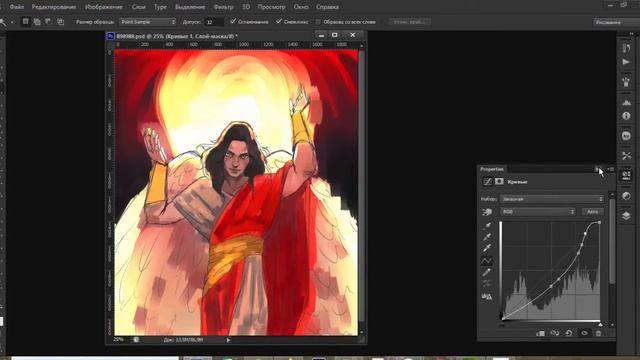Open the Файл menu
The height and width of the screenshot is (360, 640).
tap(16, 7)
